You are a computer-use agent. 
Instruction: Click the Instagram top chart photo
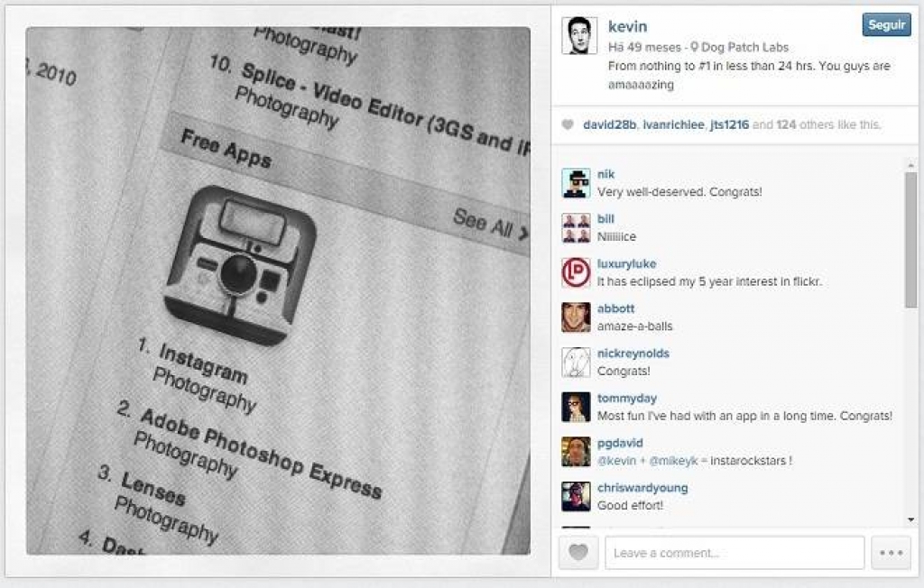[278, 290]
